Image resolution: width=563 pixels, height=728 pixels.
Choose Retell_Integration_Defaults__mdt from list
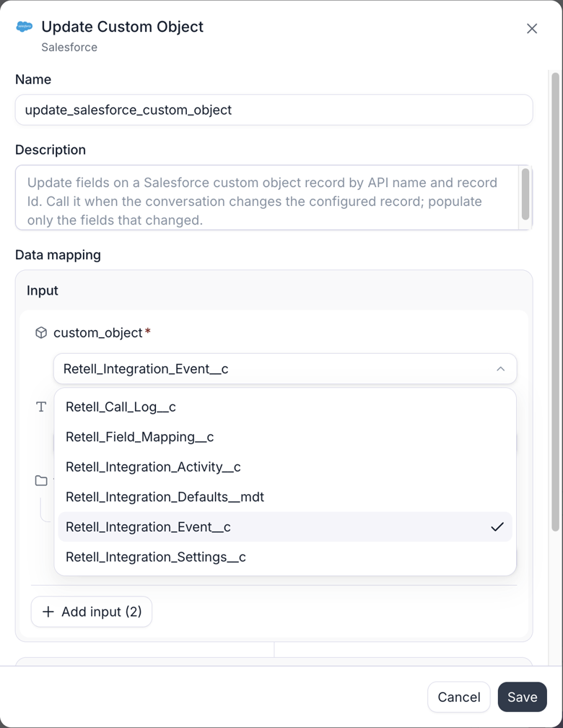click(x=285, y=497)
